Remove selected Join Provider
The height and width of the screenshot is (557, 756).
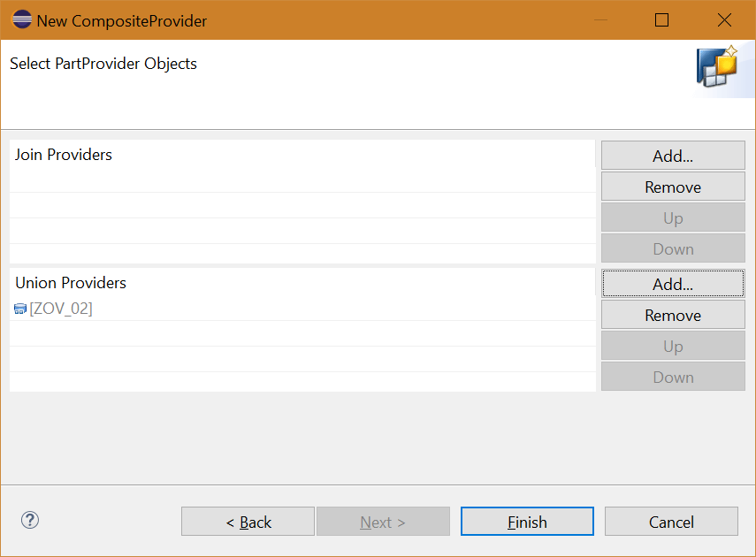click(x=673, y=187)
